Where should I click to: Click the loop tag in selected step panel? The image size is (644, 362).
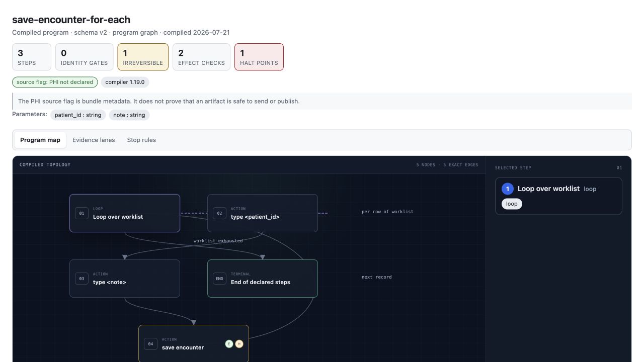512,204
